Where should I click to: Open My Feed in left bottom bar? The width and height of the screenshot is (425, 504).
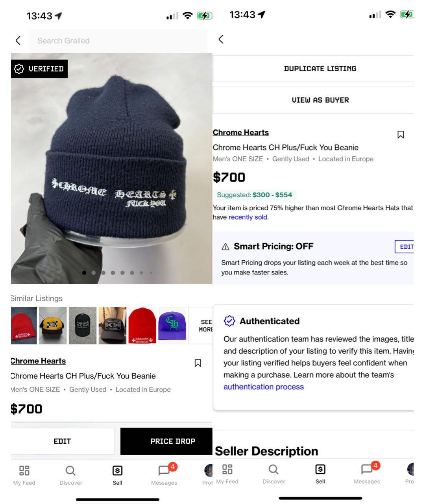[x=24, y=475]
